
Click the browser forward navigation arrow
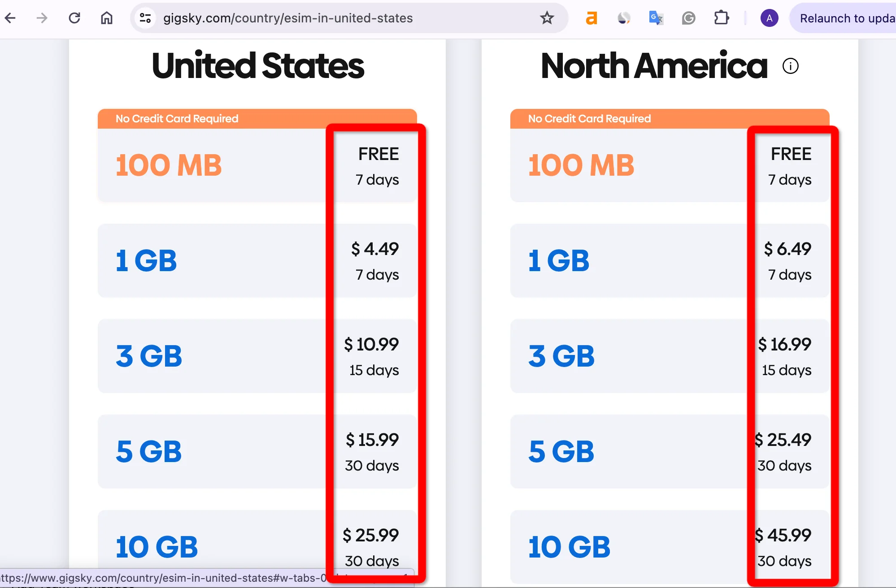point(41,18)
